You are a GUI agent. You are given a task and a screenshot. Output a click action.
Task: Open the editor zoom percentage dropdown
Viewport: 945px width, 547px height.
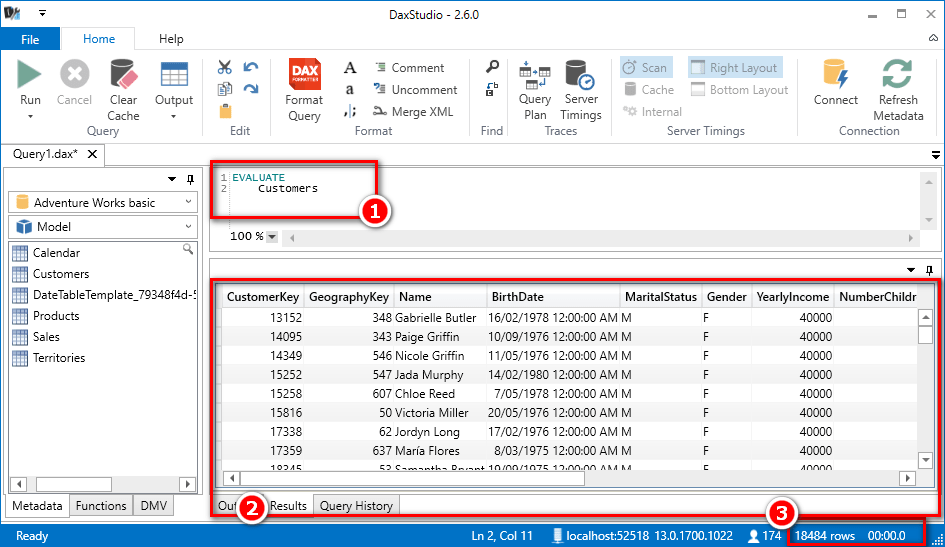click(x=272, y=237)
